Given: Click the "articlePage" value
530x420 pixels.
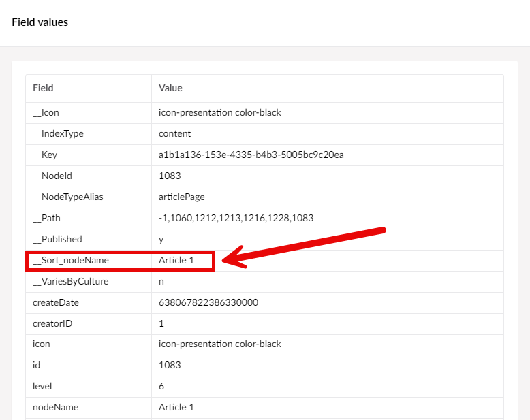Looking at the screenshot, I should coord(181,197).
